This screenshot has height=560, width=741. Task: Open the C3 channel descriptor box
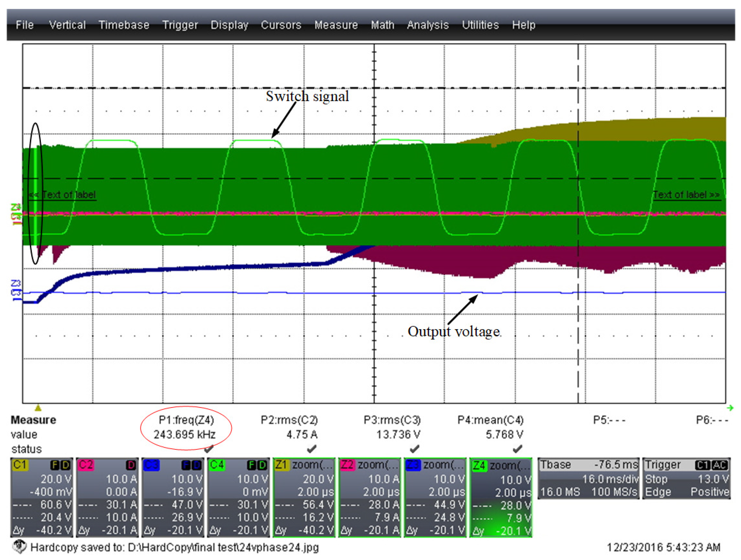(173, 497)
